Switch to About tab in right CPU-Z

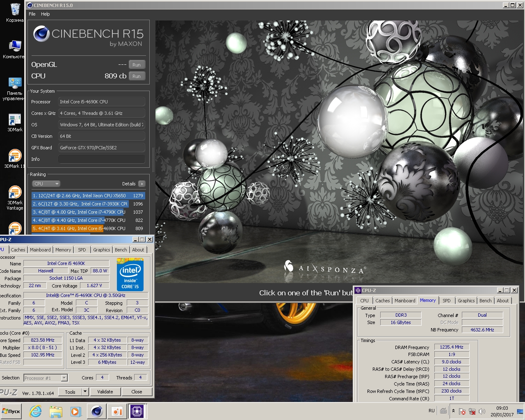pyautogui.click(x=503, y=301)
